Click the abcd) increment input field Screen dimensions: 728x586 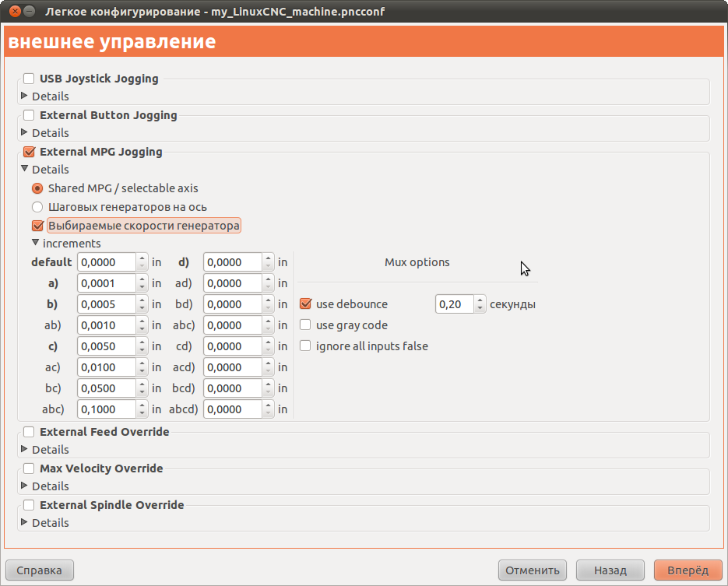point(233,409)
